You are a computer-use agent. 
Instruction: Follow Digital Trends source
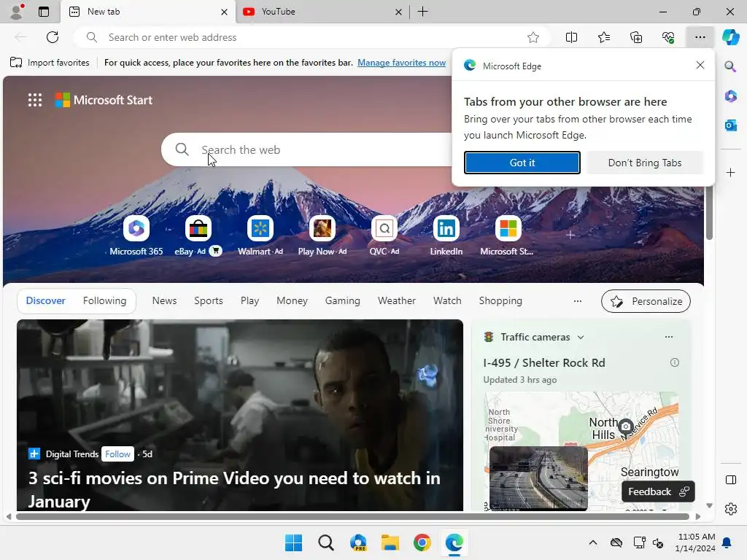[117, 454]
